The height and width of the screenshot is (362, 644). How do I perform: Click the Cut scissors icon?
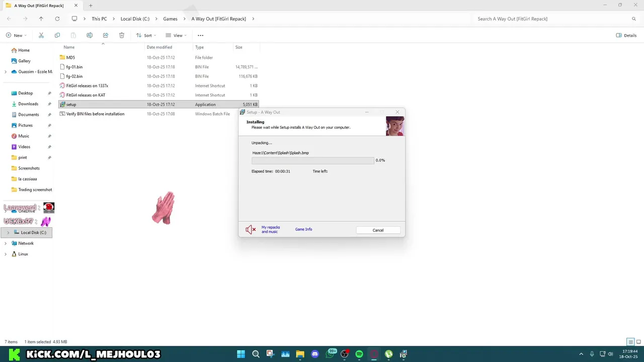[x=41, y=35]
